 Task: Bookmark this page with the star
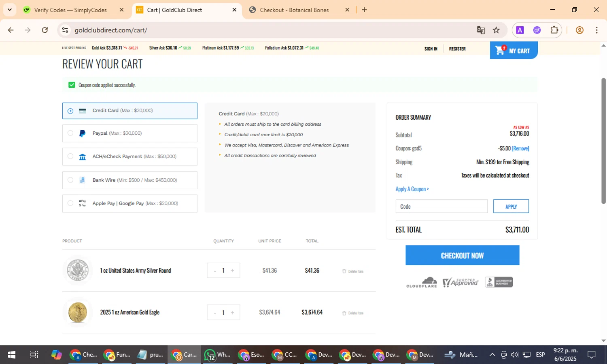(496, 30)
